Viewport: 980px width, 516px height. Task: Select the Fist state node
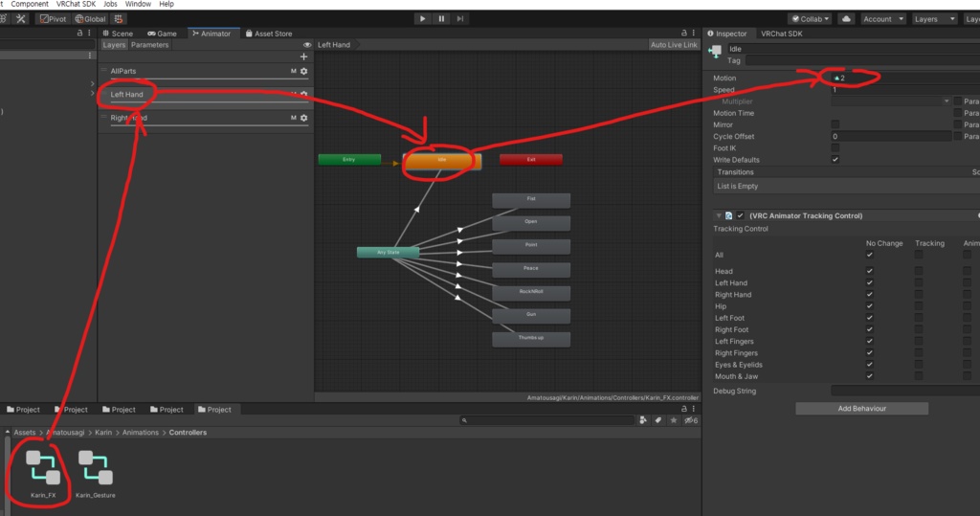(531, 200)
